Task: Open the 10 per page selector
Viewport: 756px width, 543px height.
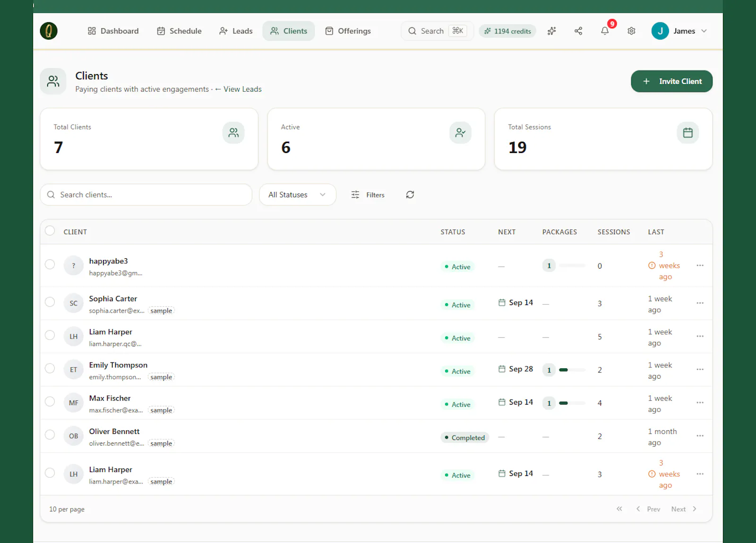Action: point(67,509)
